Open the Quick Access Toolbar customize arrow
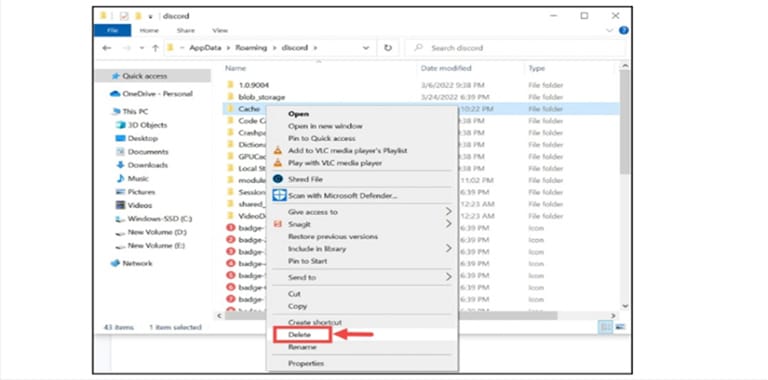This screenshot has width=768, height=380. [x=151, y=16]
